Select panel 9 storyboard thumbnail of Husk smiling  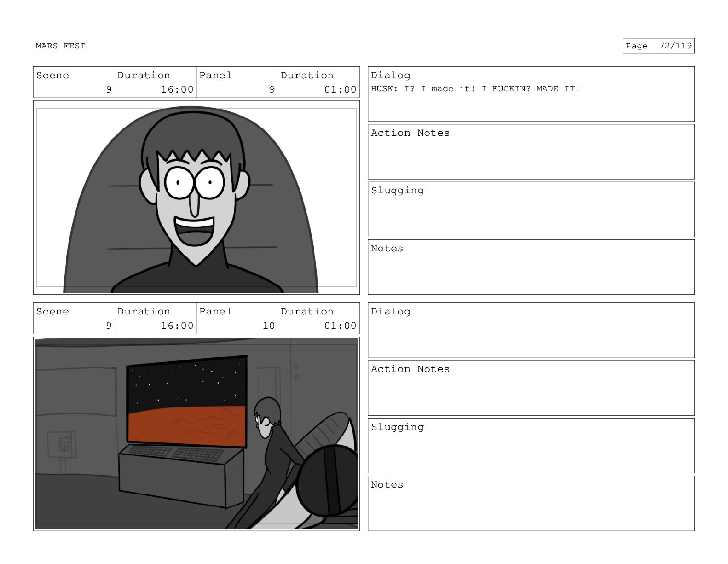coord(196,198)
